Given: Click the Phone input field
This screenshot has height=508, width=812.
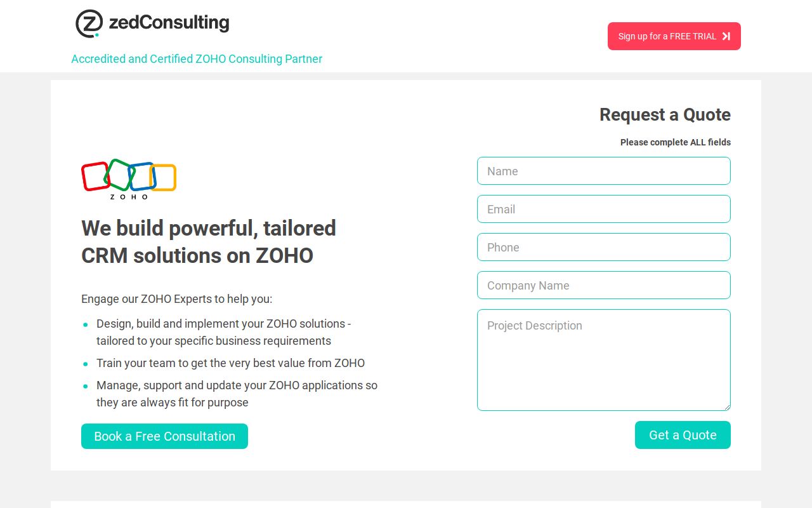Looking at the screenshot, I should click(603, 247).
